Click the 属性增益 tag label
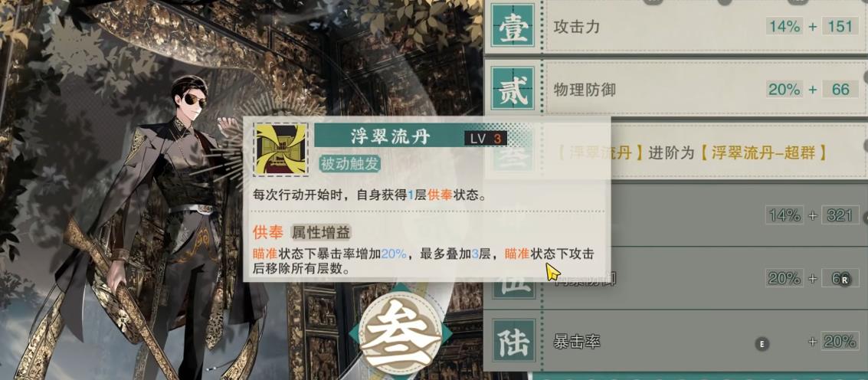 (x=320, y=232)
